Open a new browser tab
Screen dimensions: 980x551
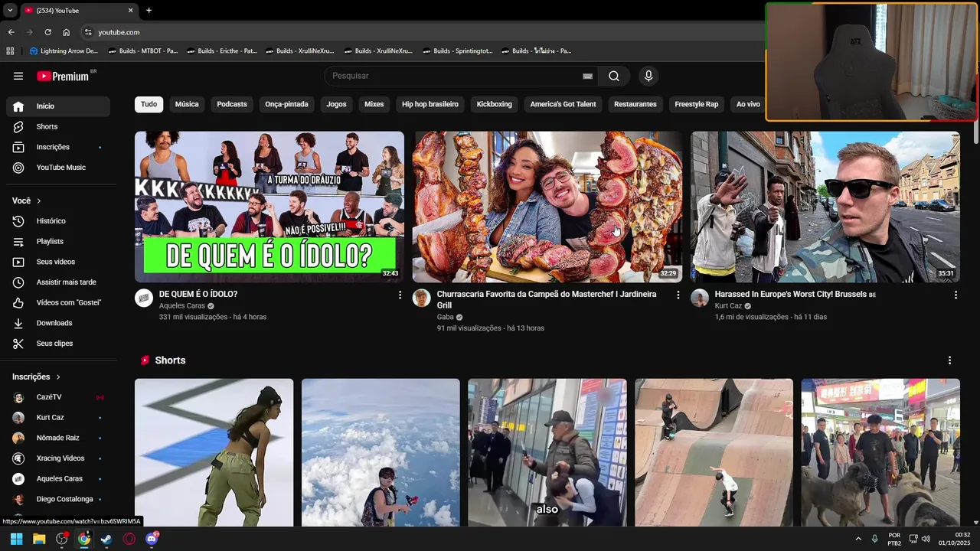click(x=149, y=10)
